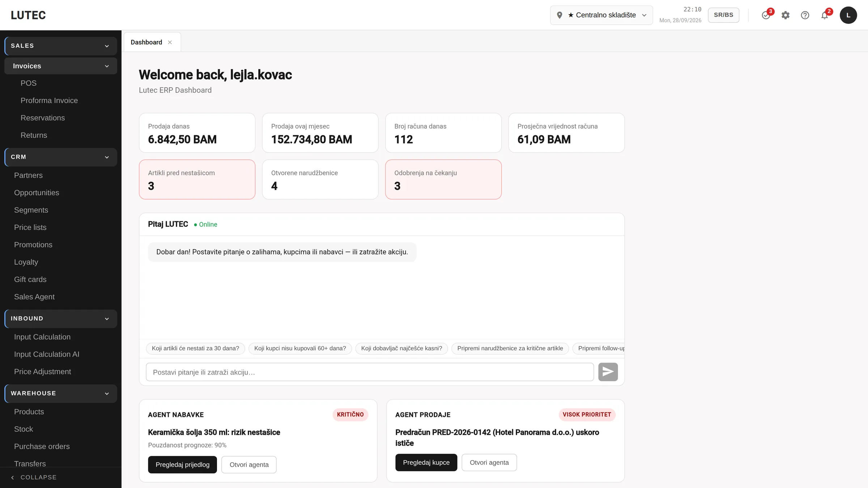This screenshot has width=868, height=488.
Task: Collapse the CRM section
Action: click(x=61, y=157)
